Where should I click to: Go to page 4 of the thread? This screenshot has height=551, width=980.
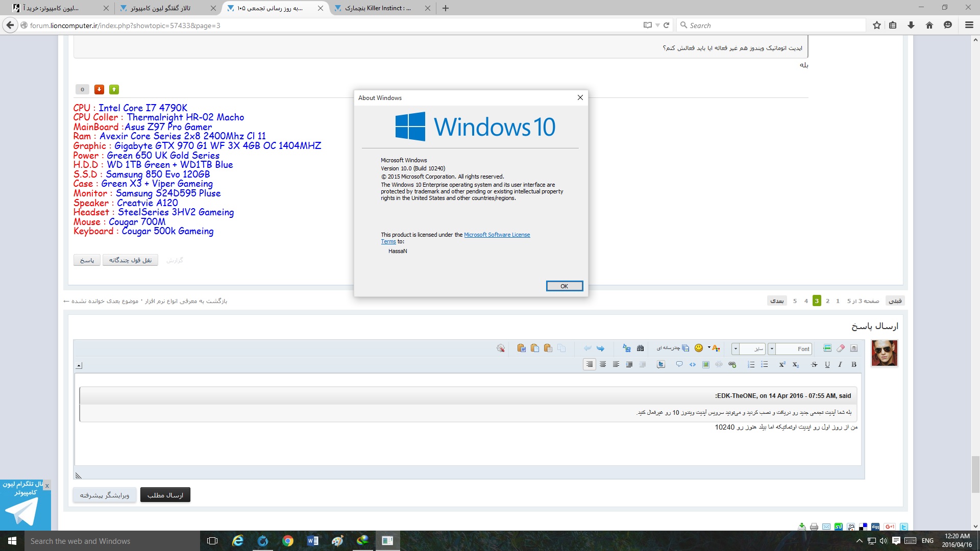tap(806, 301)
